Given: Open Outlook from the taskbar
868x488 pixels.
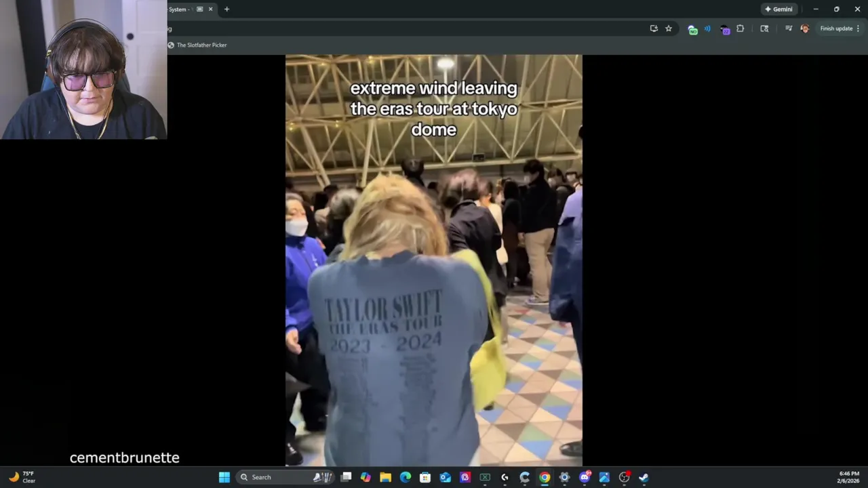Looking at the screenshot, I should click(446, 477).
